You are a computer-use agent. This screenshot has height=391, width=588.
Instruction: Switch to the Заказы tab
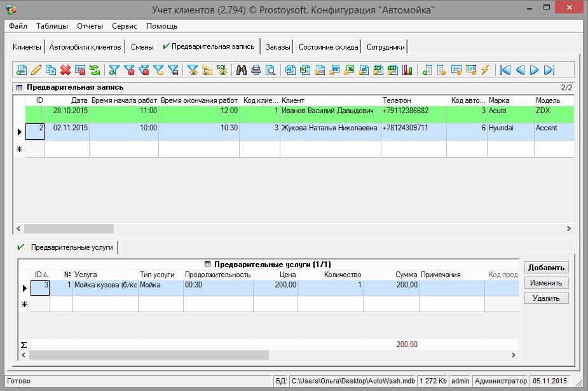(278, 47)
